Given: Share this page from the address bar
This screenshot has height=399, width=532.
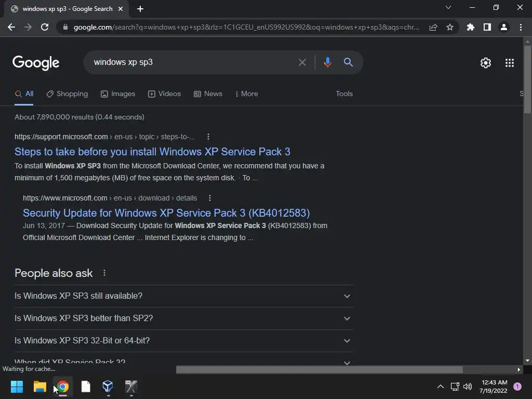Looking at the screenshot, I should pyautogui.click(x=433, y=27).
